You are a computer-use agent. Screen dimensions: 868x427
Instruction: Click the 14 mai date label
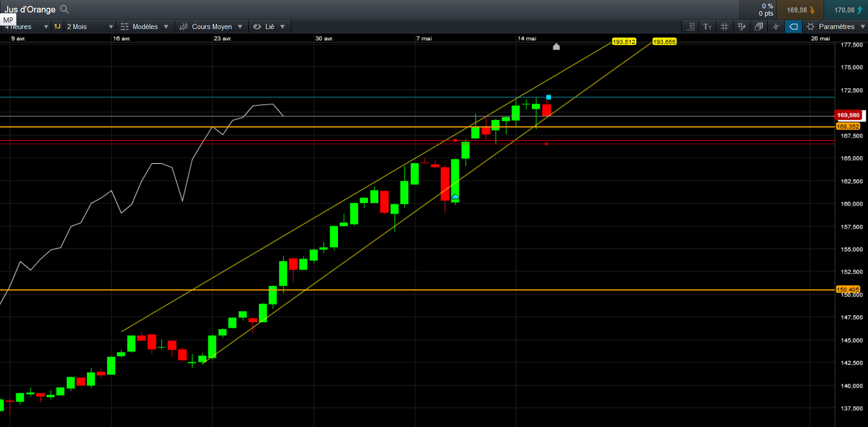[527, 38]
